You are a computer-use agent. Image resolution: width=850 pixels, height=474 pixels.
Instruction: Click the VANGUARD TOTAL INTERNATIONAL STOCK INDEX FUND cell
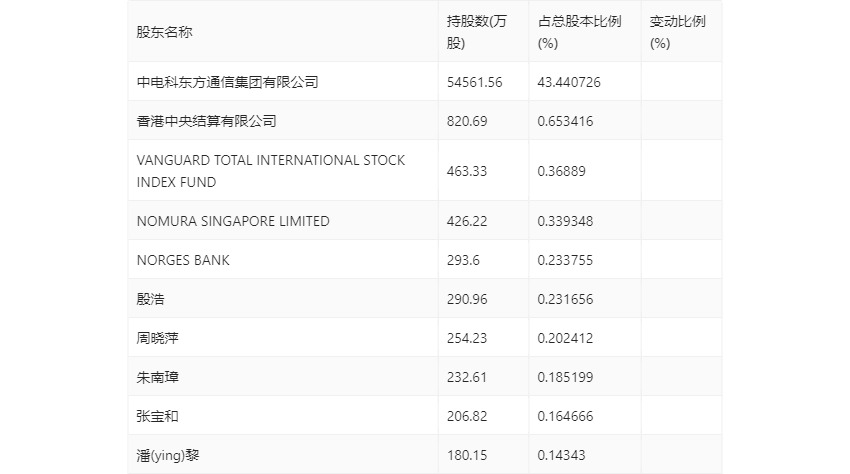(271, 171)
